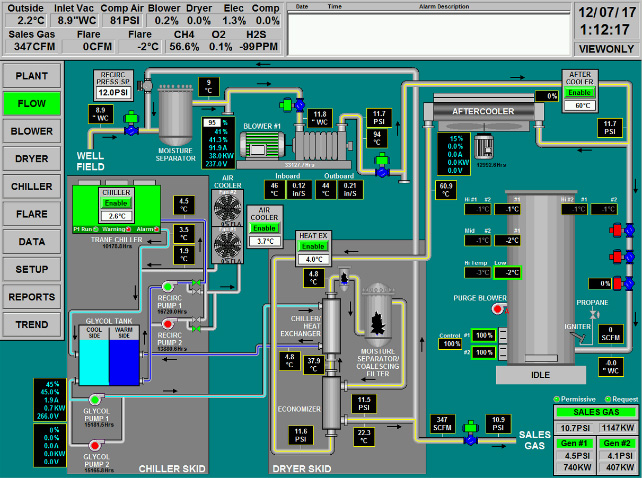This screenshot has width=642, height=478.
Task: Click the upper air cooler fan
Action: pos(228,208)
